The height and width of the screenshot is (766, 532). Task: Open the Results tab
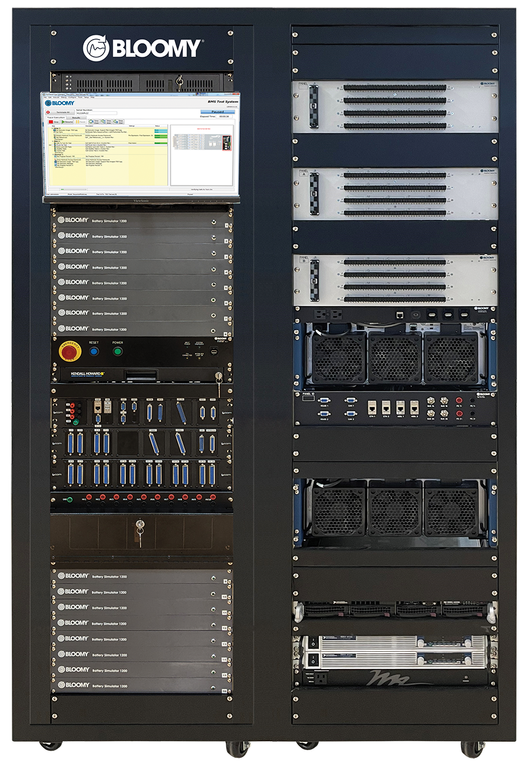coord(76,118)
